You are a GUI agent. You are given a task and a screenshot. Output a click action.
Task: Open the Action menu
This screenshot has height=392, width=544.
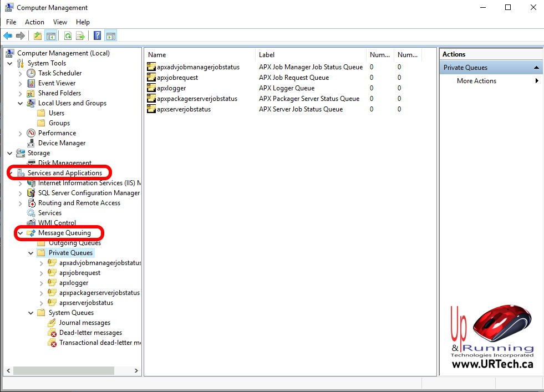point(34,22)
